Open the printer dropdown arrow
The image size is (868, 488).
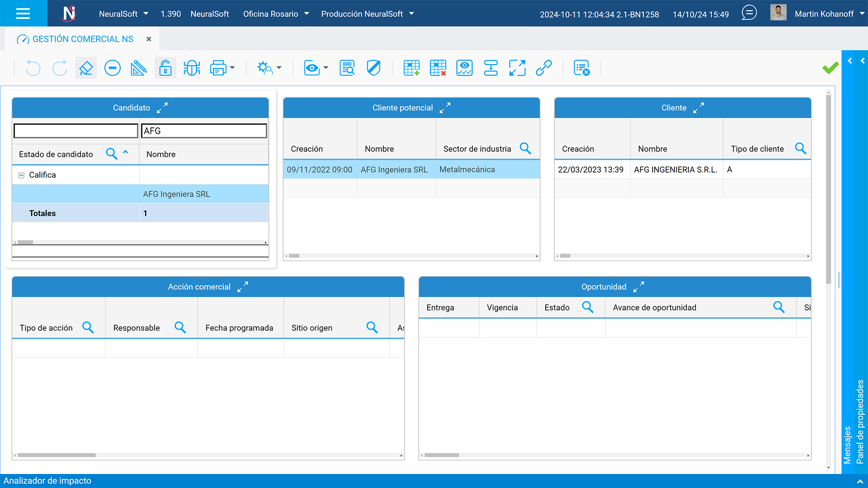click(232, 68)
